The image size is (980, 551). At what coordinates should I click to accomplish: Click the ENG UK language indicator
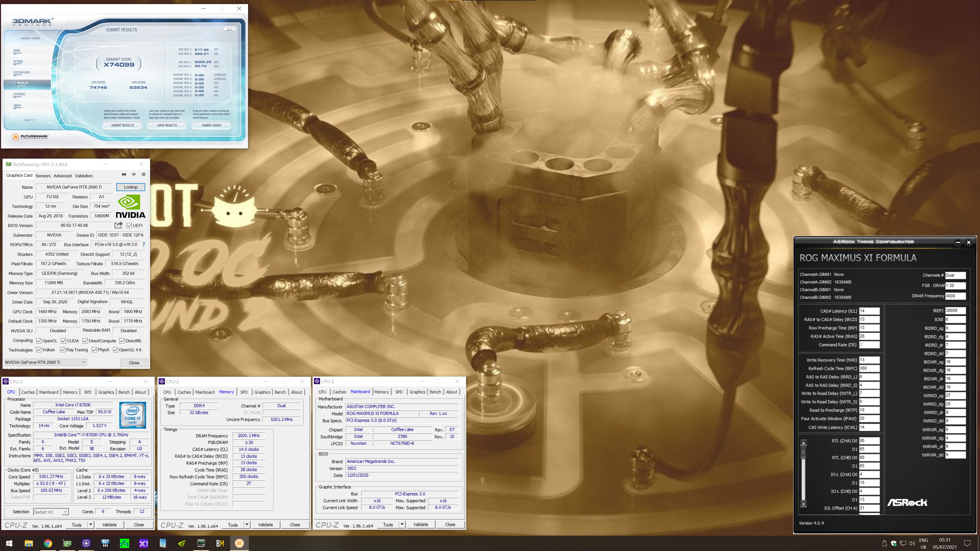pyautogui.click(x=923, y=543)
